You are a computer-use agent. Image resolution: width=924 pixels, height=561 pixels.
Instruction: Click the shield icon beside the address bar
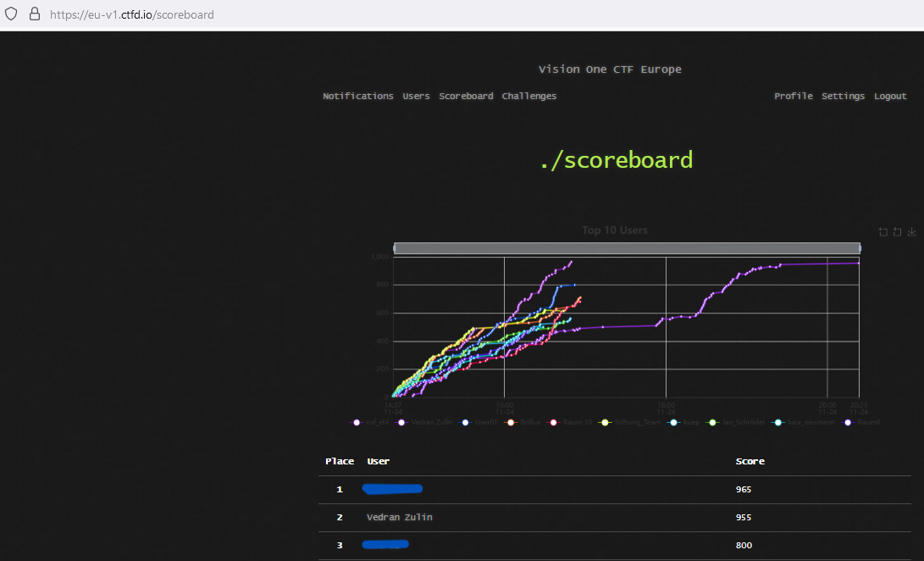coord(11,14)
